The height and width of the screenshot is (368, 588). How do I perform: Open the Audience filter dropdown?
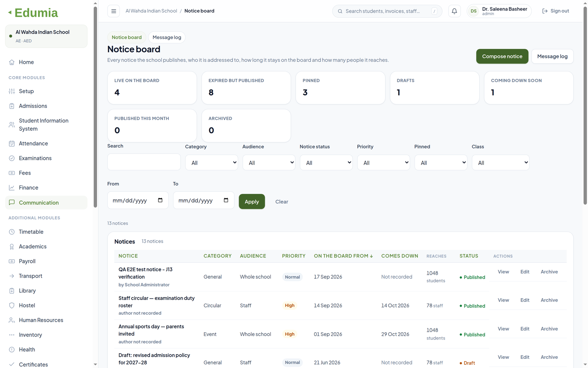[269, 163]
